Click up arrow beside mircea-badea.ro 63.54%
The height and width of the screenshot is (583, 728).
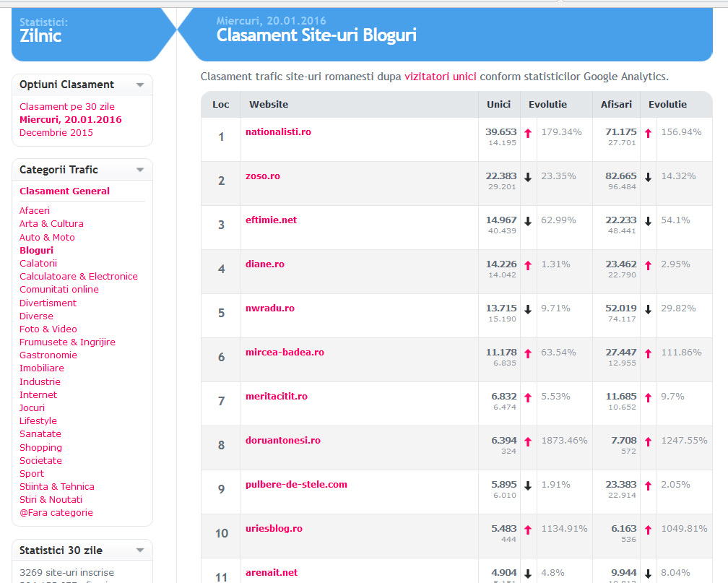(528, 353)
